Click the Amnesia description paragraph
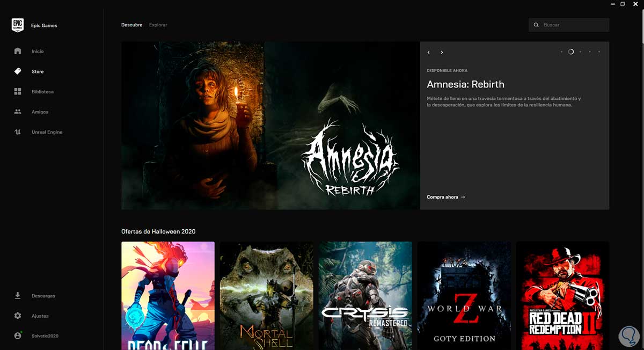The image size is (644, 350). (x=504, y=102)
